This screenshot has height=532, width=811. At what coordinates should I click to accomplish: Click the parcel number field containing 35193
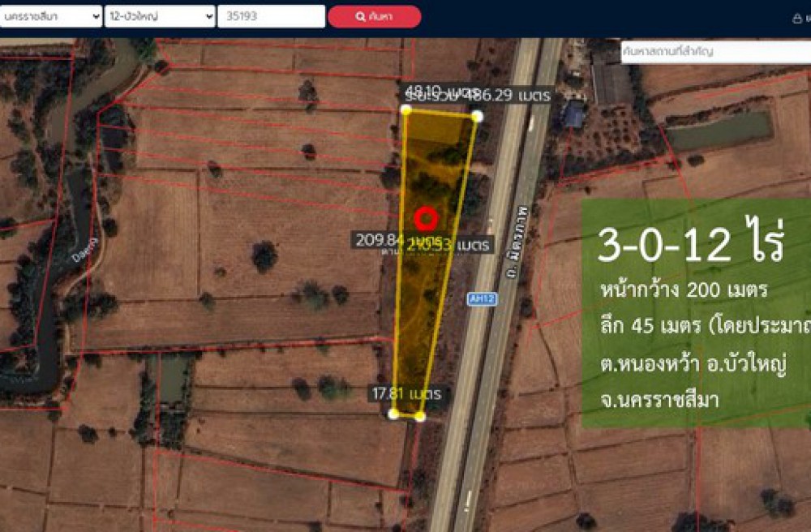tap(270, 16)
